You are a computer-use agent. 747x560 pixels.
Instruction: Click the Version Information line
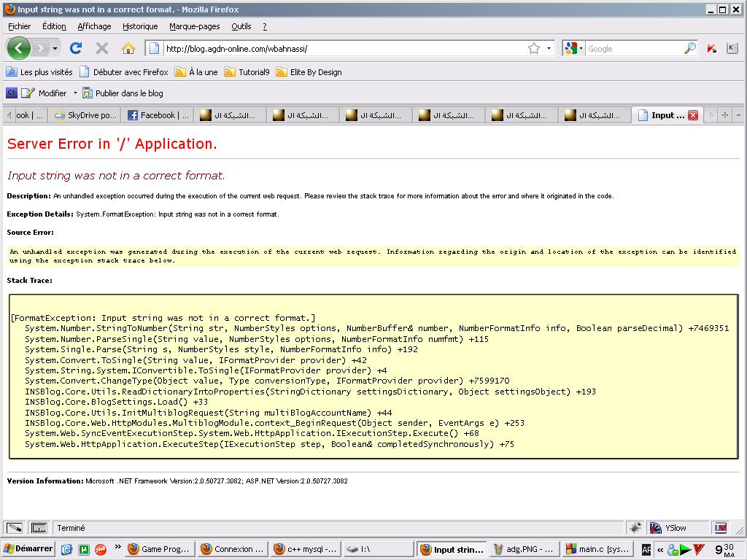click(x=177, y=481)
